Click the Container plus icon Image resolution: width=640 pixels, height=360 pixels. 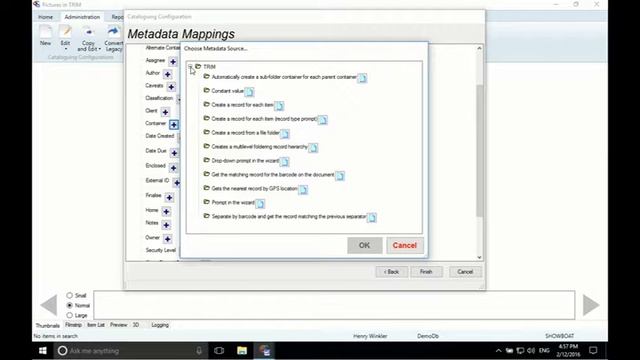tap(174, 124)
